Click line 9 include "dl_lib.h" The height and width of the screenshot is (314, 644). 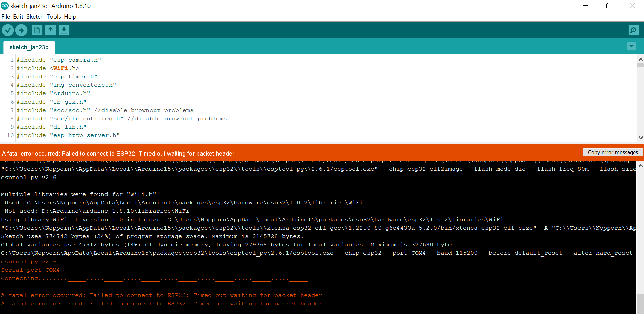click(x=52, y=127)
